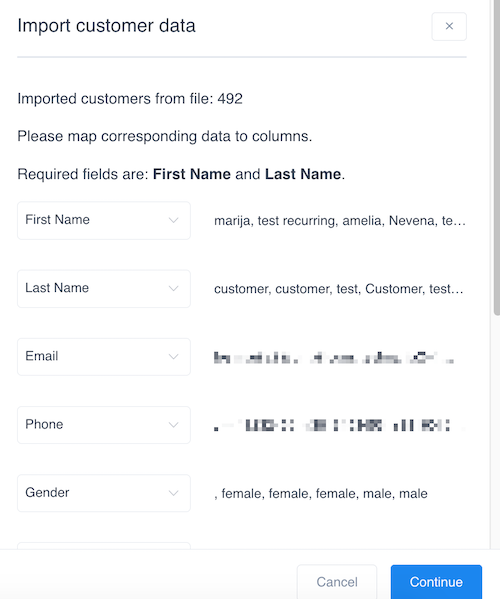Click the Cancel button
This screenshot has height=599, width=500.
337,582
